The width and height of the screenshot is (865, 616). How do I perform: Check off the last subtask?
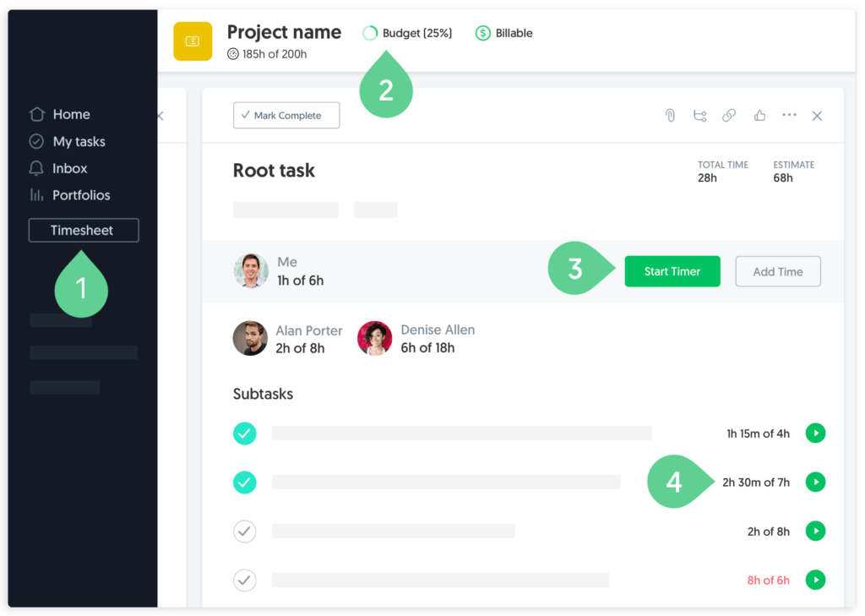click(x=244, y=581)
